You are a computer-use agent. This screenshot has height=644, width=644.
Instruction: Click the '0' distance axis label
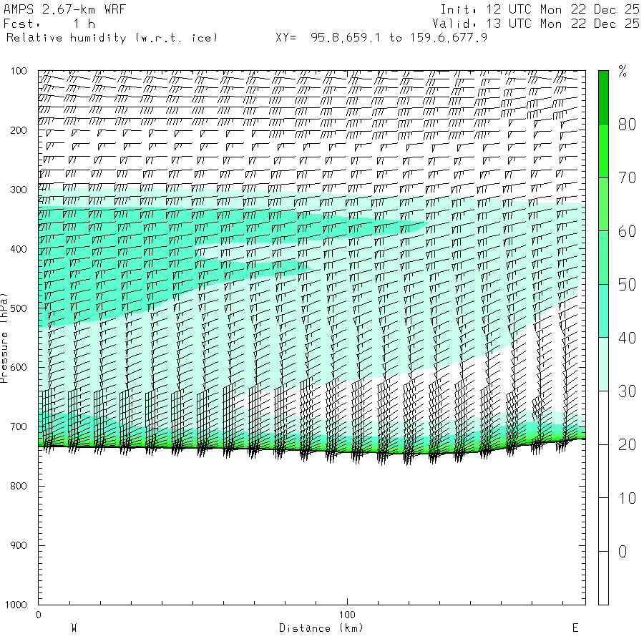point(39,615)
